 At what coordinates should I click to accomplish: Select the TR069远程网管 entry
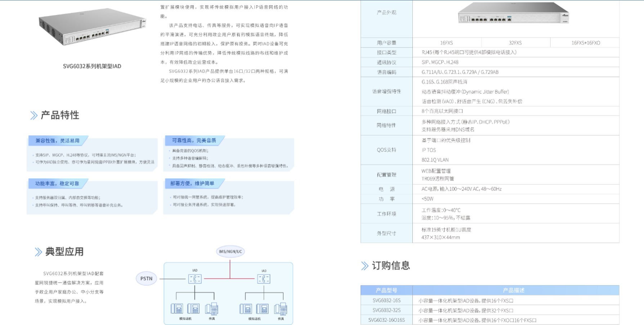coord(438,179)
